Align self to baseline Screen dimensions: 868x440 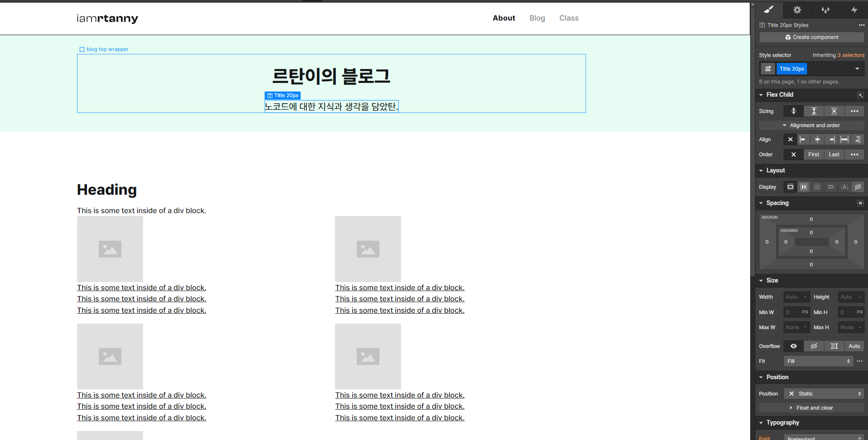coord(858,140)
